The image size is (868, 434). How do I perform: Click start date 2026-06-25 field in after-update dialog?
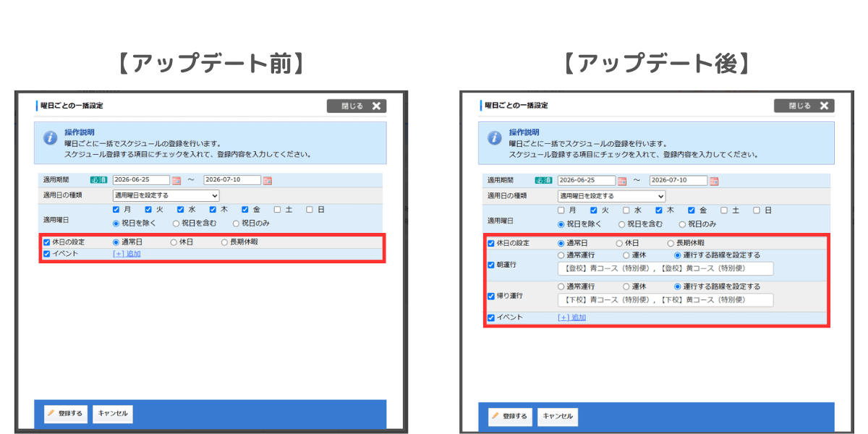587,181
